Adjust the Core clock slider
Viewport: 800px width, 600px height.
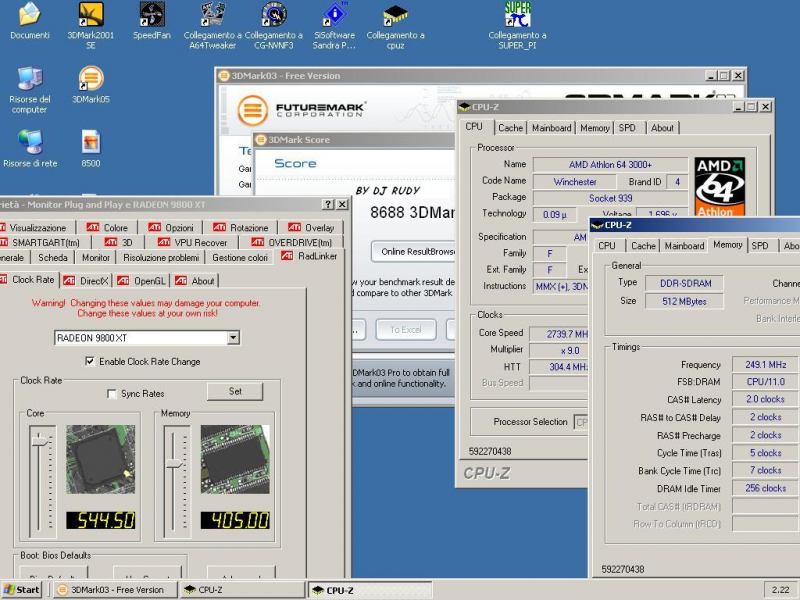[x=41, y=441]
